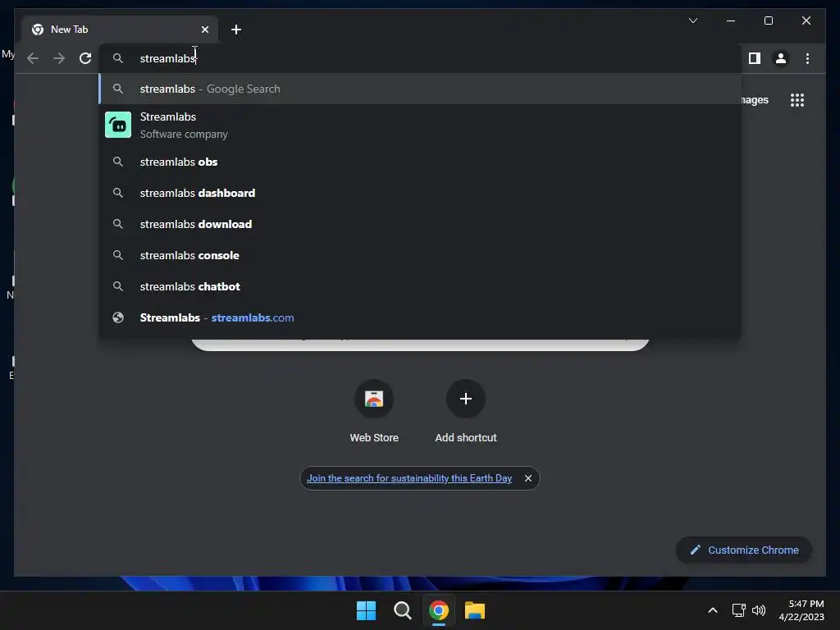
Task: Select the New Tab tab
Action: (x=120, y=30)
